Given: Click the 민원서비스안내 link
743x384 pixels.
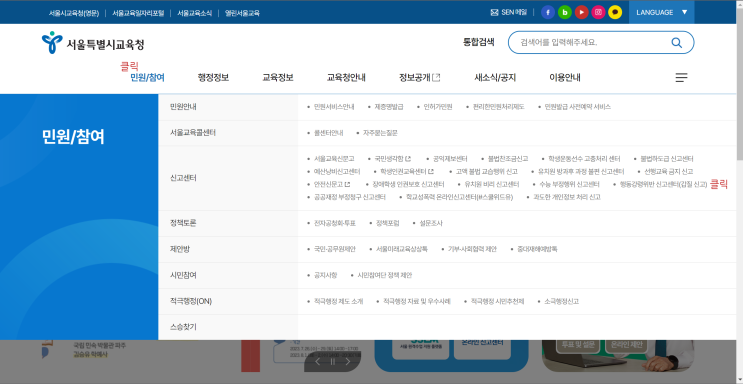Looking at the screenshot, I should (x=334, y=107).
